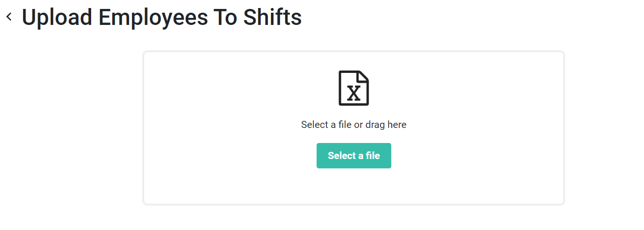Image resolution: width=644 pixels, height=230 pixels.
Task: Open file picker with Select a file
Action: (x=354, y=156)
